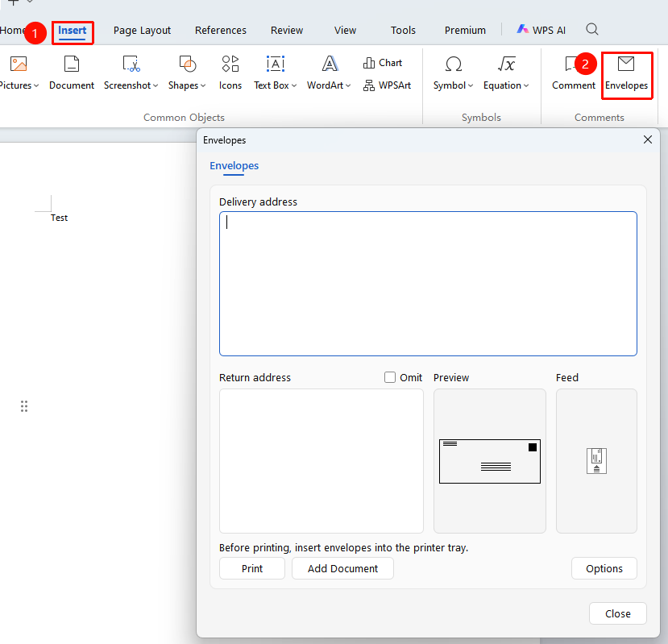The width and height of the screenshot is (668, 644).
Task: Tick the Omit return address checkbox
Action: (x=390, y=377)
